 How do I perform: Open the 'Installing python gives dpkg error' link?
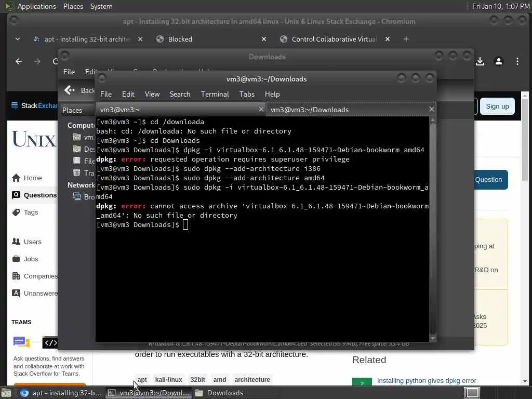coord(427,381)
